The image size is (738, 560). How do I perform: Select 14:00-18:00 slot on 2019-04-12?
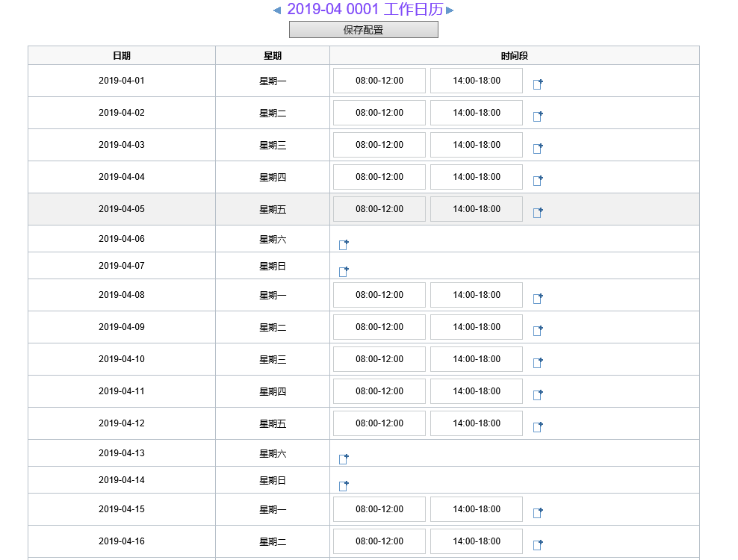click(477, 423)
